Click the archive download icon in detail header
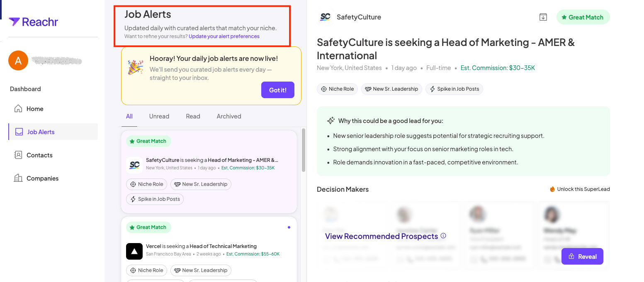644x282 pixels. [543, 17]
